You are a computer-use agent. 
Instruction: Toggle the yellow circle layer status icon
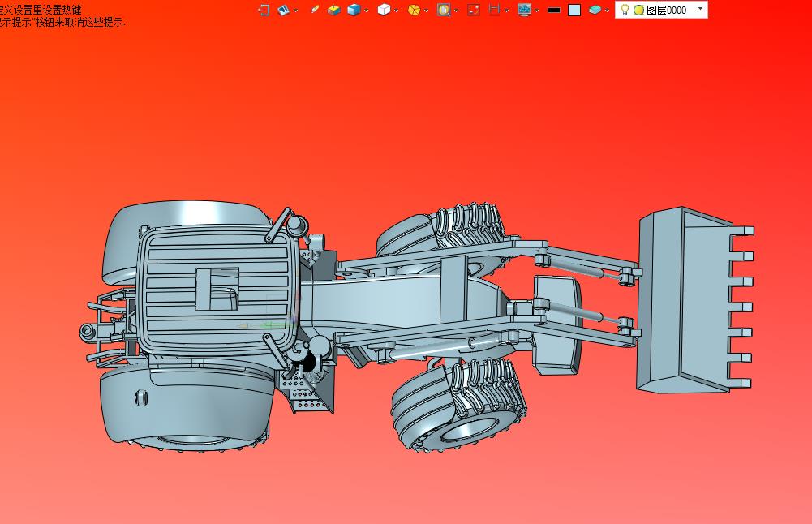point(638,10)
